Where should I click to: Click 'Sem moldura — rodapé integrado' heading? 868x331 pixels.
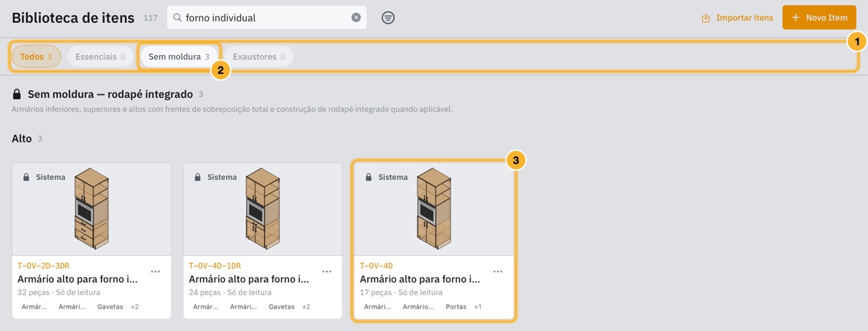click(x=110, y=94)
